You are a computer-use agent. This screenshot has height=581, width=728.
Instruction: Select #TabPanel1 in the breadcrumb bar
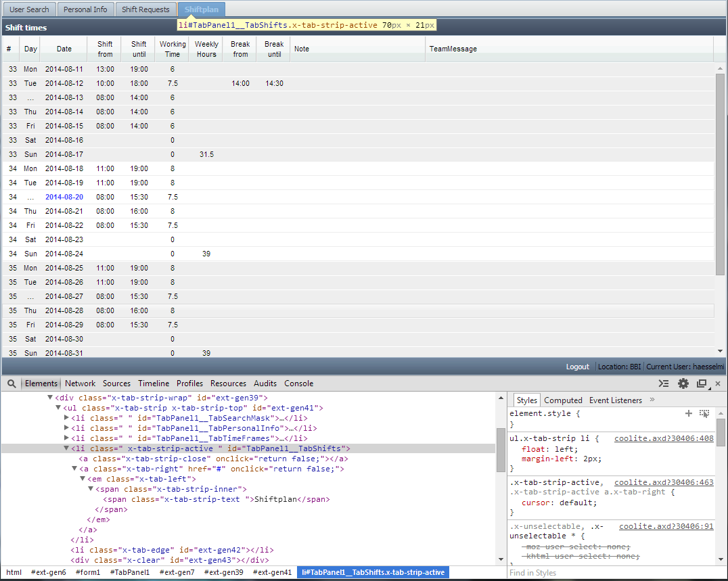click(x=131, y=572)
